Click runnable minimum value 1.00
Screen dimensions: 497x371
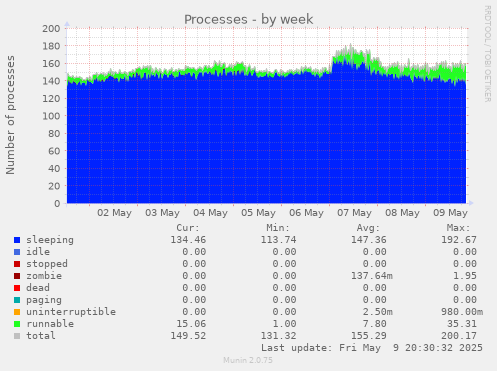284,324
